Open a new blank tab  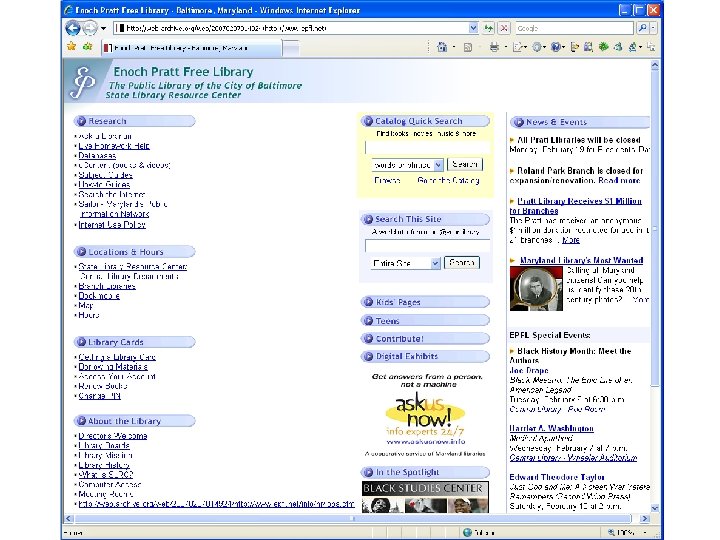pos(291,48)
